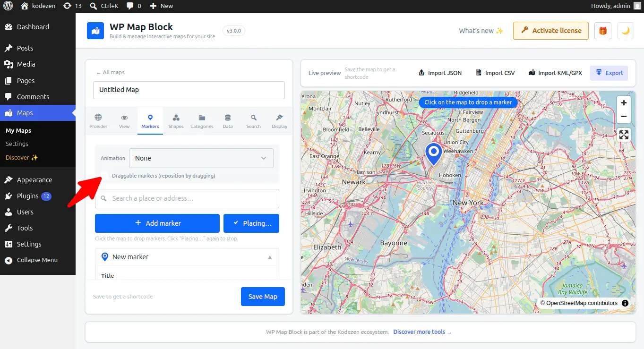The height and width of the screenshot is (349, 644).
Task: Open Plugins with 12 updates
Action: point(38,196)
